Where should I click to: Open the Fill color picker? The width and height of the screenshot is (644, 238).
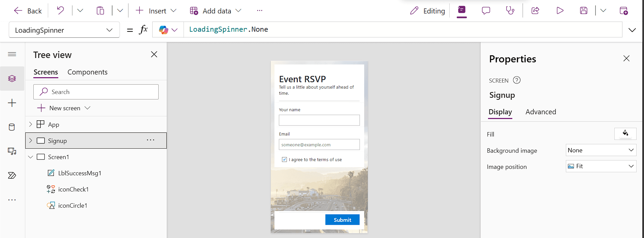coord(625,134)
